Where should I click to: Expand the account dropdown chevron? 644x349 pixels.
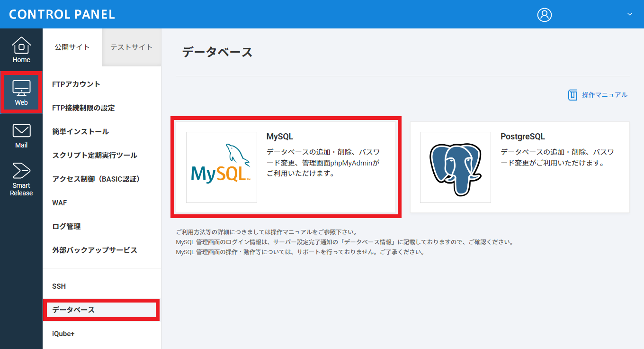[630, 14]
